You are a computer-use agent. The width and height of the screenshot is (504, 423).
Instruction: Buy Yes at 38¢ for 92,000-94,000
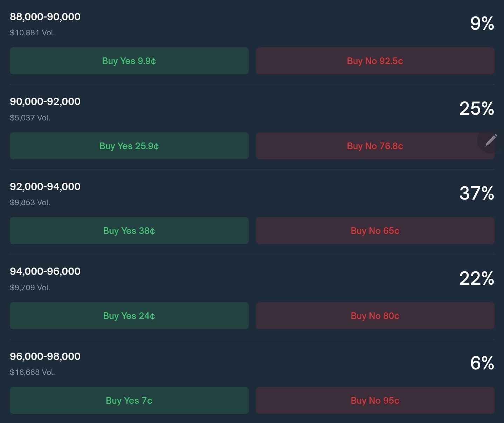point(129,231)
